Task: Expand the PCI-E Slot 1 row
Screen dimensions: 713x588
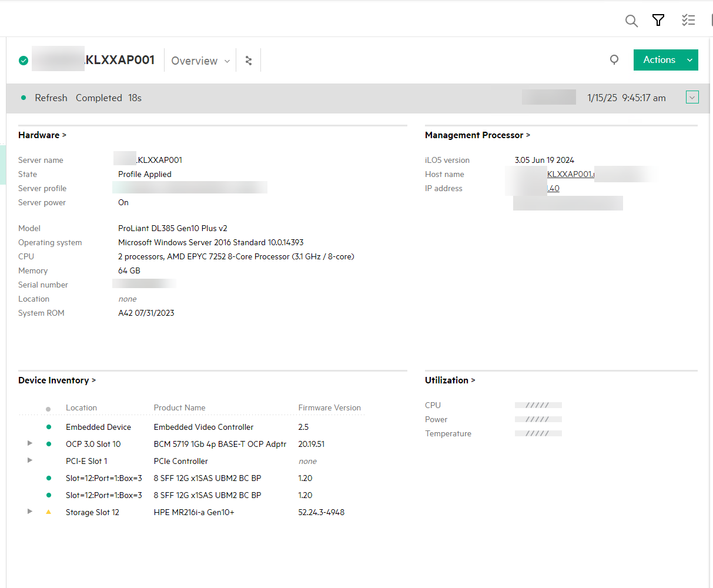Action: tap(29, 460)
